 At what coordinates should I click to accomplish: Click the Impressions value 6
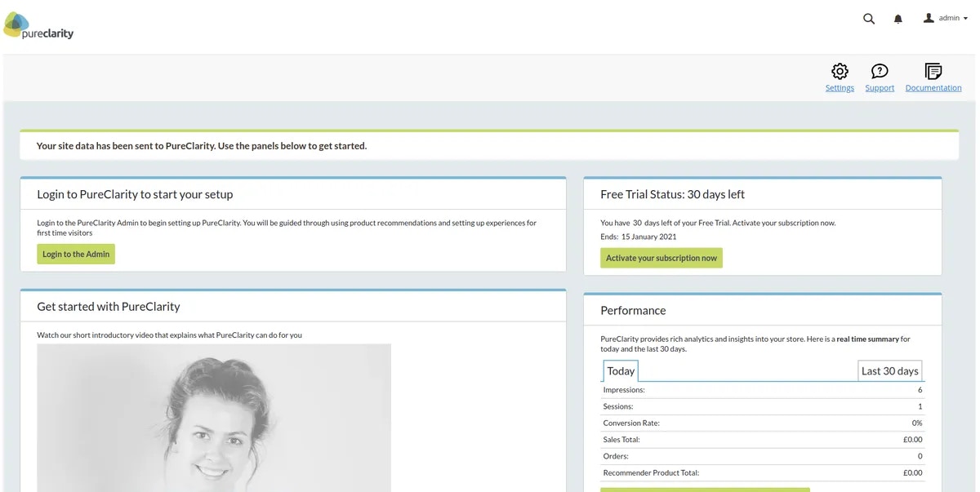coord(920,390)
